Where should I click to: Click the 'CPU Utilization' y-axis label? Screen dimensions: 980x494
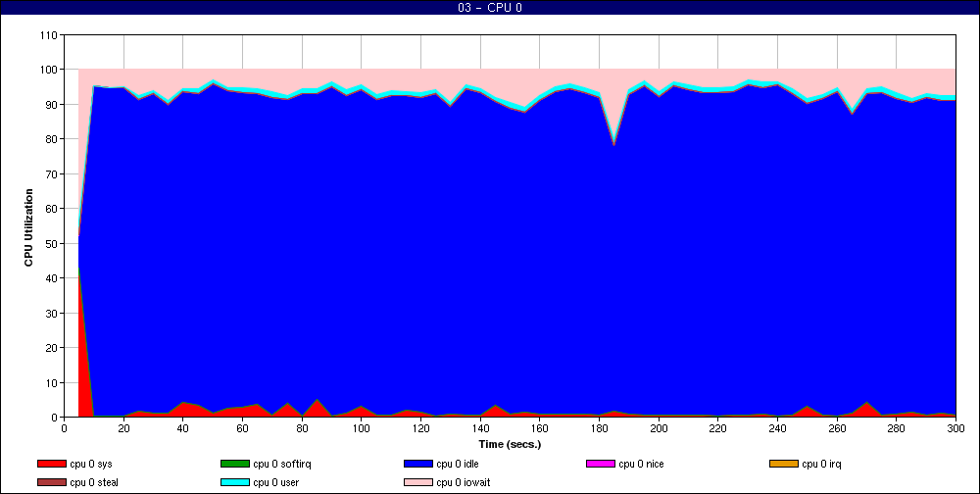[x=28, y=227]
